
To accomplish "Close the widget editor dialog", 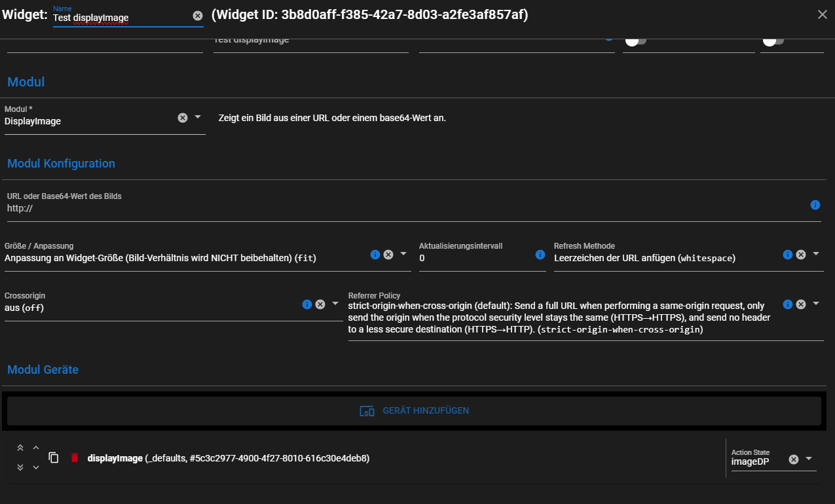I will tap(823, 14).
